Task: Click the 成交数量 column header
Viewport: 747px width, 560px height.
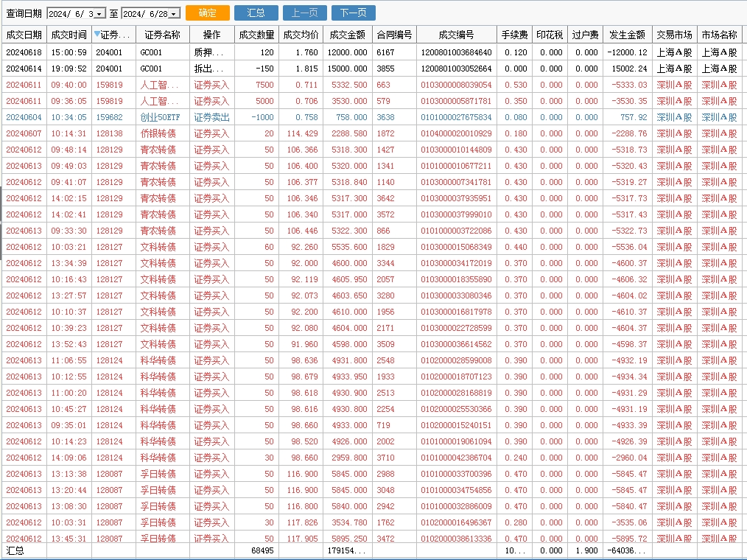Action: tap(256, 35)
